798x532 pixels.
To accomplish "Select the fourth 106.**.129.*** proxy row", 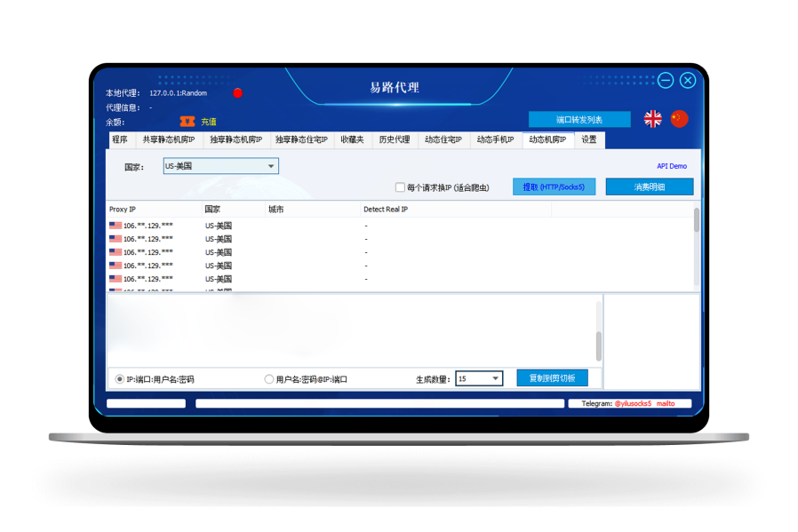I will (x=400, y=266).
